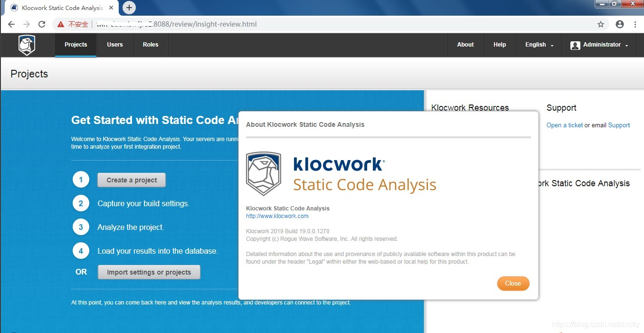Open the Help menu item
Image resolution: width=644 pixels, height=333 pixels.
pyautogui.click(x=500, y=45)
